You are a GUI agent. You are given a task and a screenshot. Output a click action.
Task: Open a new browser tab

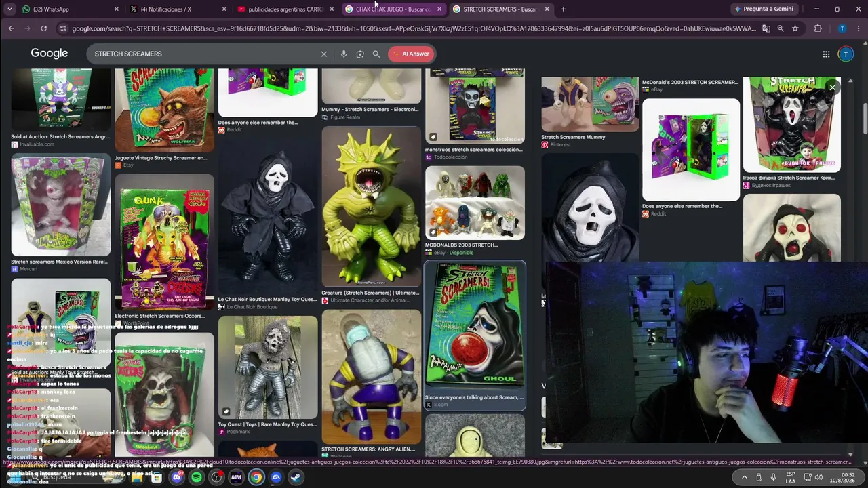click(563, 9)
